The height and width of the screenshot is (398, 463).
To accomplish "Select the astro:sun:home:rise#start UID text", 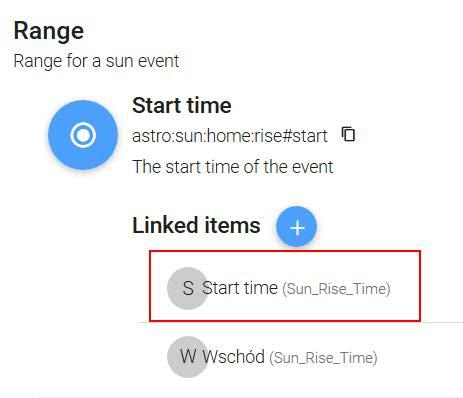I will (230, 136).
